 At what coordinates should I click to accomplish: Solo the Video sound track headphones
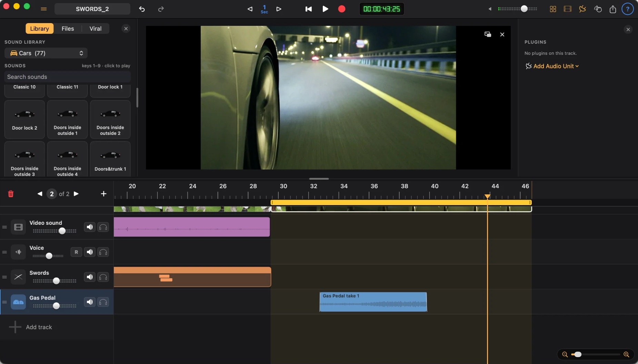(103, 227)
